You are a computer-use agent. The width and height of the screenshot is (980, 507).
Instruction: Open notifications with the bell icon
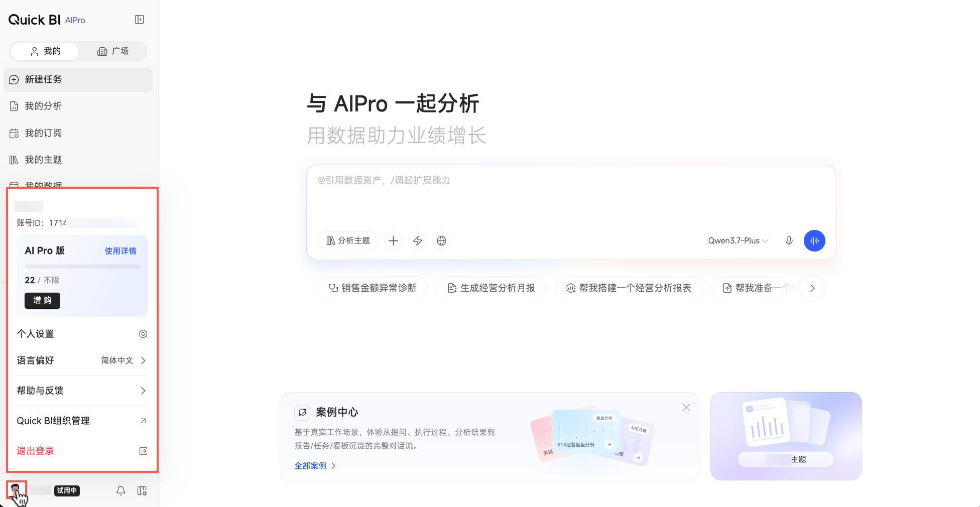click(121, 491)
